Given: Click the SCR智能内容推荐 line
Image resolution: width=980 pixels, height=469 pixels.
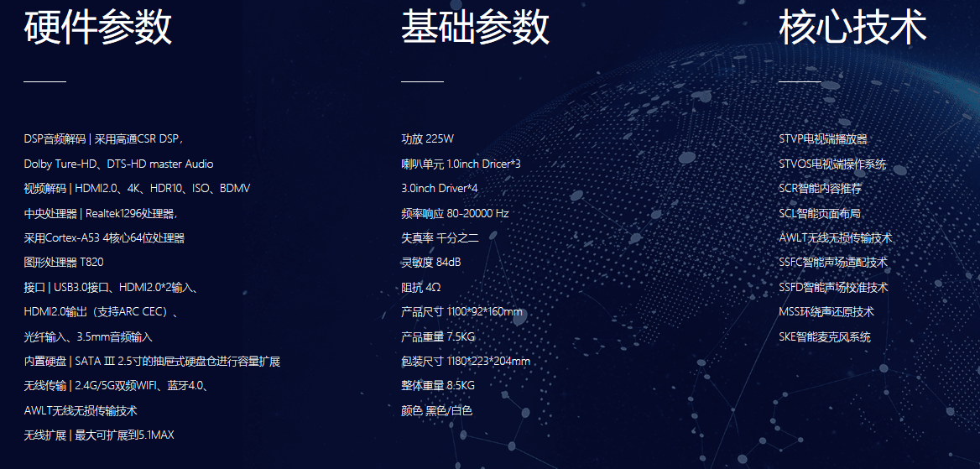Looking at the screenshot, I should 820,188.
